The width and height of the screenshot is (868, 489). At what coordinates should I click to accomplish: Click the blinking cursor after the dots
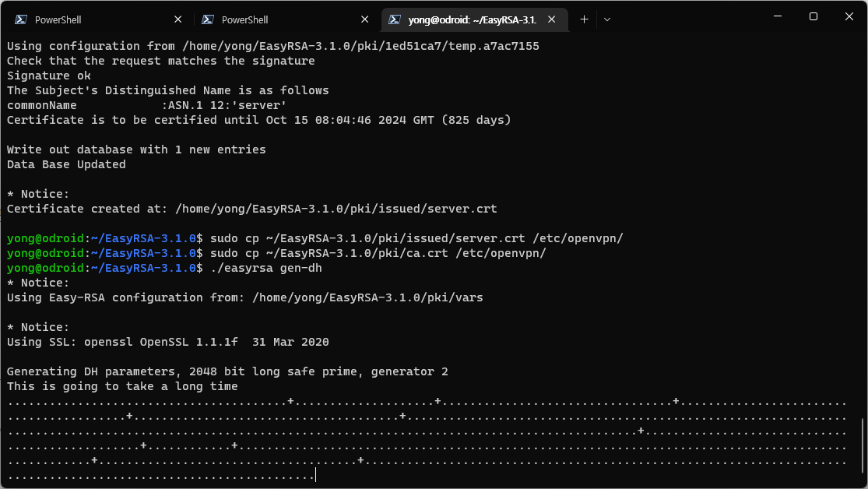(315, 475)
